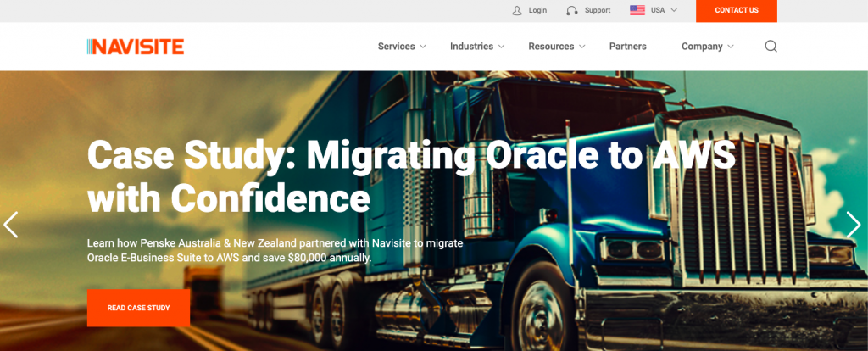The height and width of the screenshot is (351, 868).
Task: Expand the USA region dropdown chevron
Action: click(674, 10)
